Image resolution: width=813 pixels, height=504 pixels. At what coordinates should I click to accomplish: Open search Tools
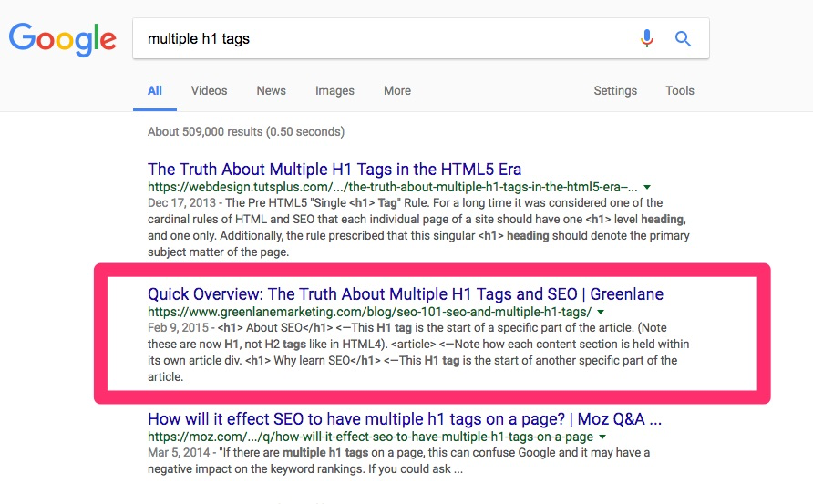coord(680,91)
